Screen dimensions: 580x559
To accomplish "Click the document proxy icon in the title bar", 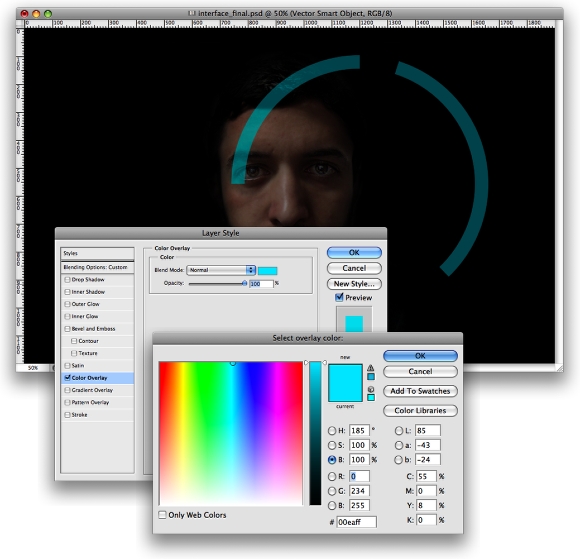I will point(192,13).
